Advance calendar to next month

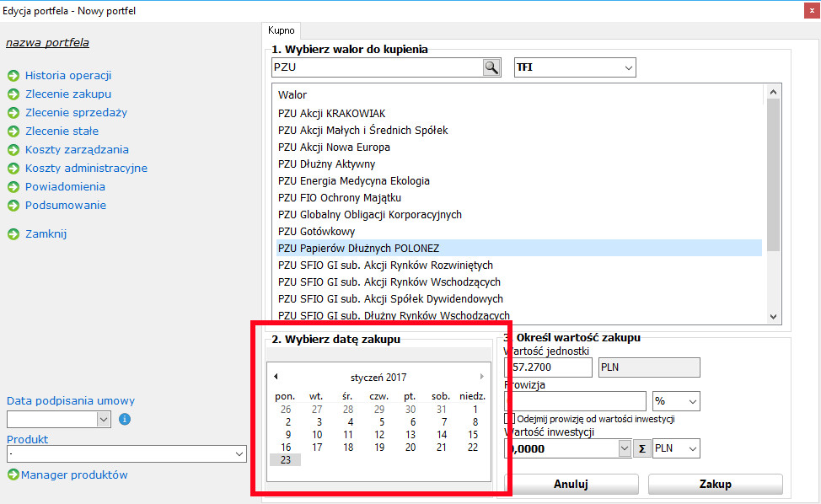point(481,377)
